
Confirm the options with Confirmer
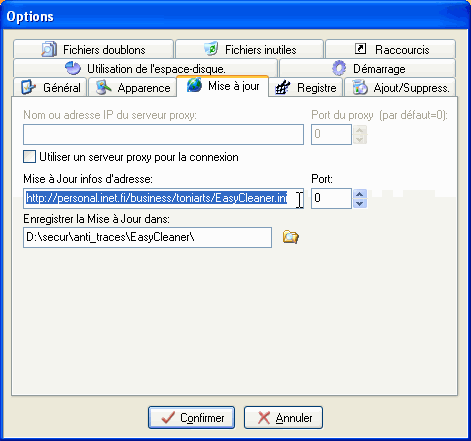pyautogui.click(x=191, y=417)
